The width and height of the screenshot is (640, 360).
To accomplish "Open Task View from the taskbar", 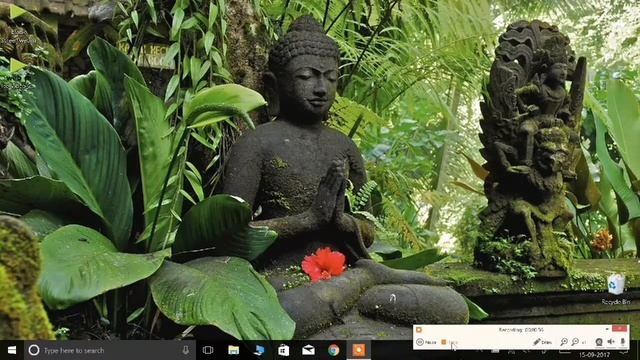I will click(208, 350).
